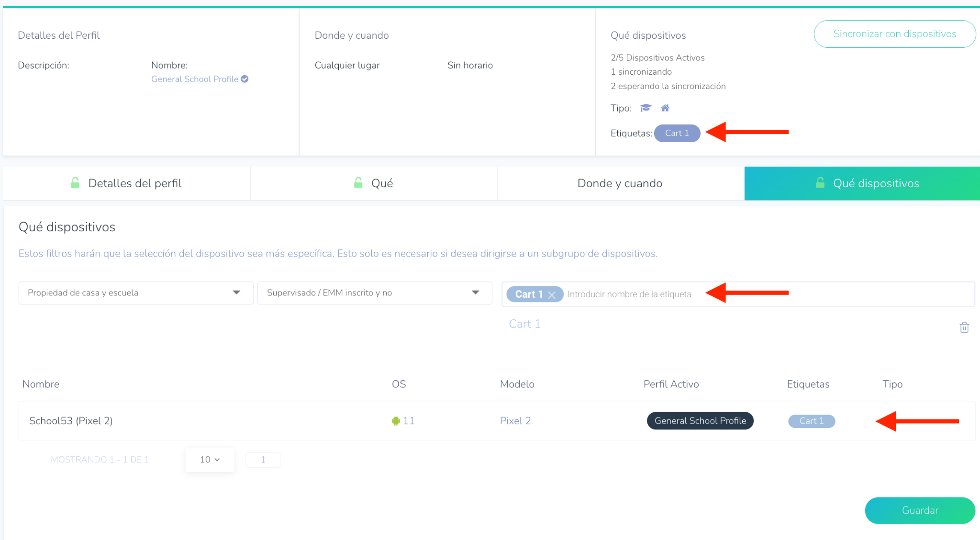Remove the Cart 1 tag with its X
This screenshot has height=540, width=980.
[x=552, y=294]
